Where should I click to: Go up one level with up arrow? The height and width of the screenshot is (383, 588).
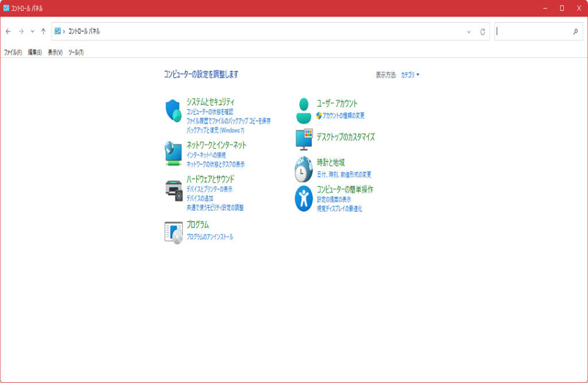[43, 32]
